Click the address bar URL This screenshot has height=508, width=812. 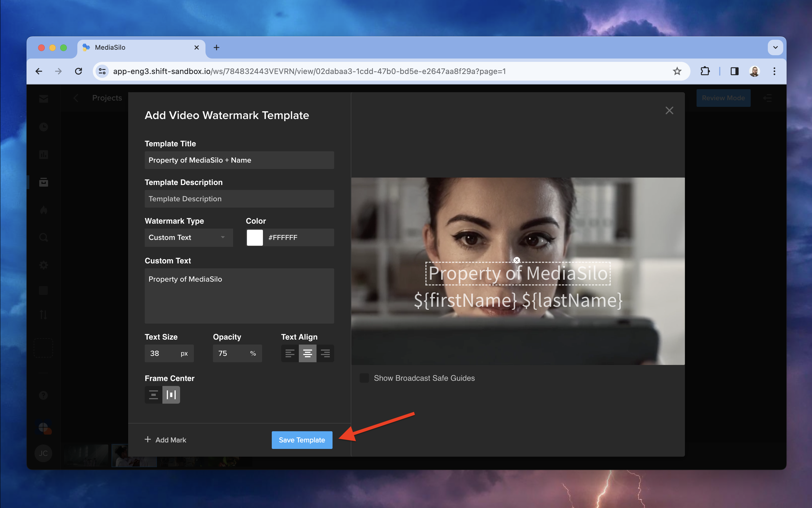pos(309,71)
